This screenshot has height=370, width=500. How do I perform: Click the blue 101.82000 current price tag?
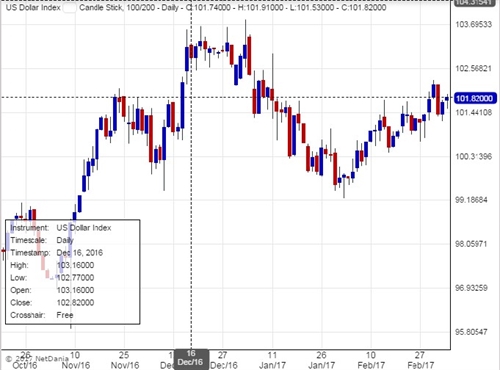[474, 98]
